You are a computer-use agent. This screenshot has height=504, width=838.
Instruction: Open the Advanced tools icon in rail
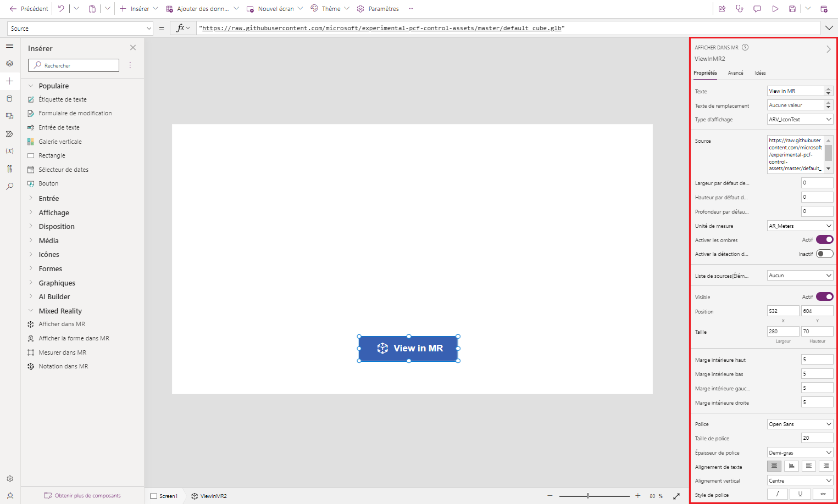click(9, 169)
